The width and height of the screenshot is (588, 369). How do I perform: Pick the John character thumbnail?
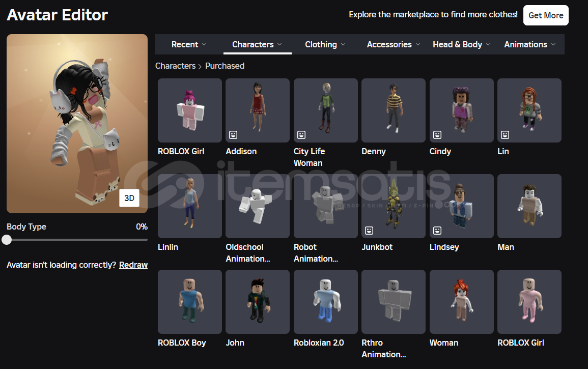tap(257, 302)
